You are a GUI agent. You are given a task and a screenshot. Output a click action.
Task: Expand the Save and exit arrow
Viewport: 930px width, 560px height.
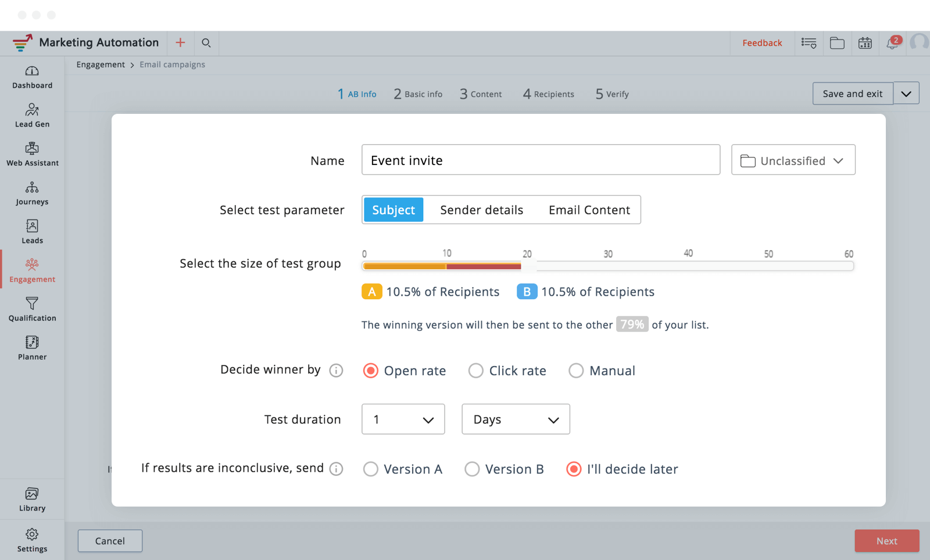pyautogui.click(x=906, y=94)
